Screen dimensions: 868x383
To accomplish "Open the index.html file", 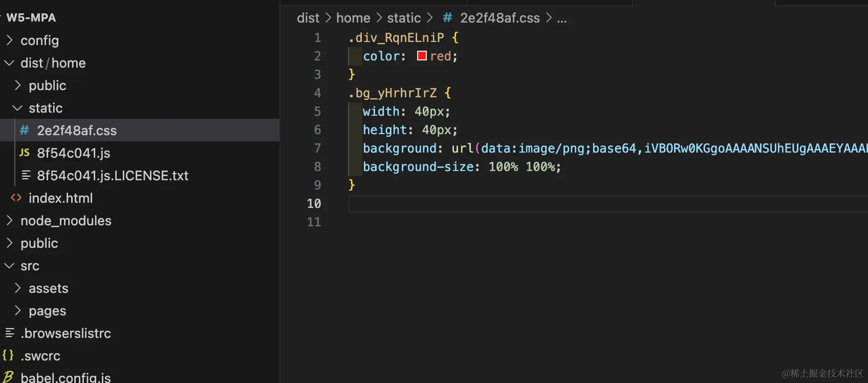I will [61, 198].
